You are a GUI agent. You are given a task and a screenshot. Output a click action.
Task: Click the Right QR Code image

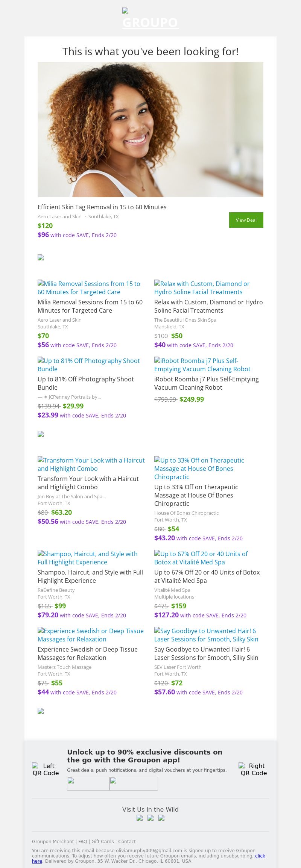tap(254, 769)
